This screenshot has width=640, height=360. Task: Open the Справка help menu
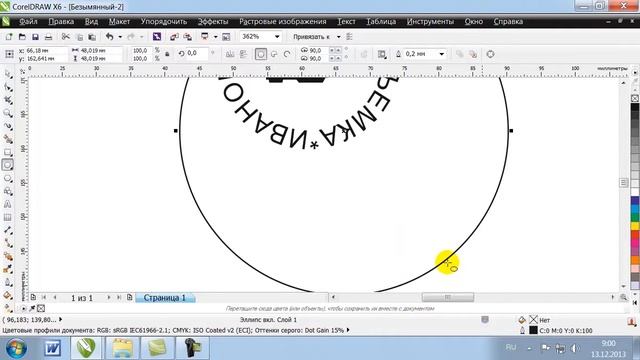click(508, 22)
